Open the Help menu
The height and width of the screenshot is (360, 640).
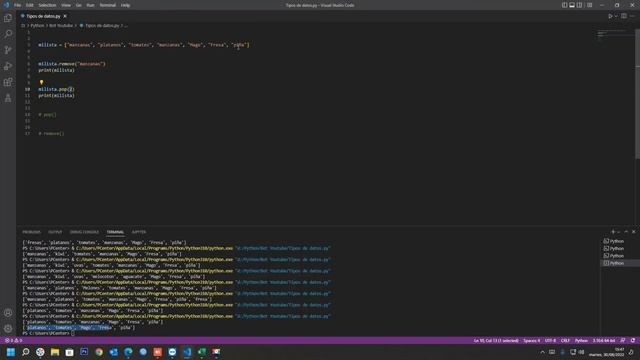(x=125, y=5)
